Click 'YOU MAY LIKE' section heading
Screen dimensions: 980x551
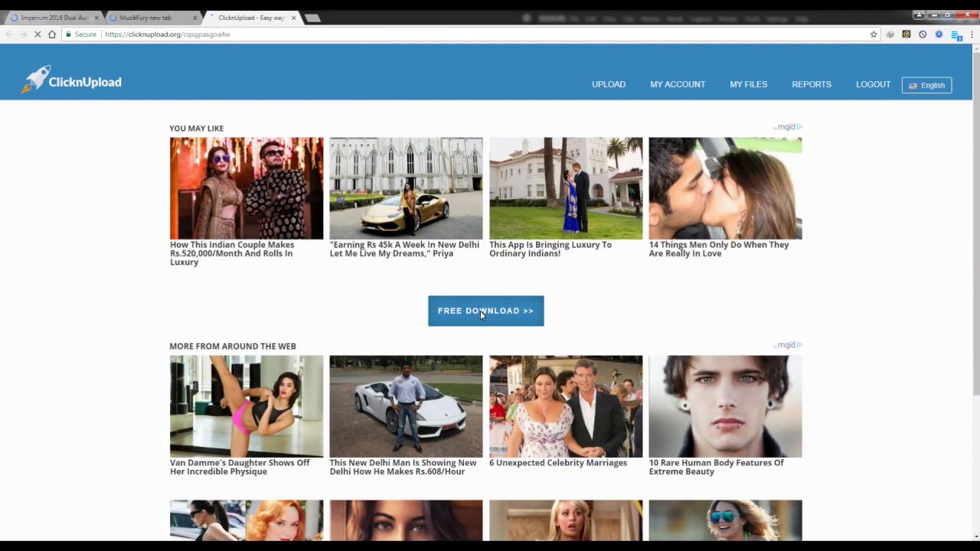pyautogui.click(x=197, y=129)
